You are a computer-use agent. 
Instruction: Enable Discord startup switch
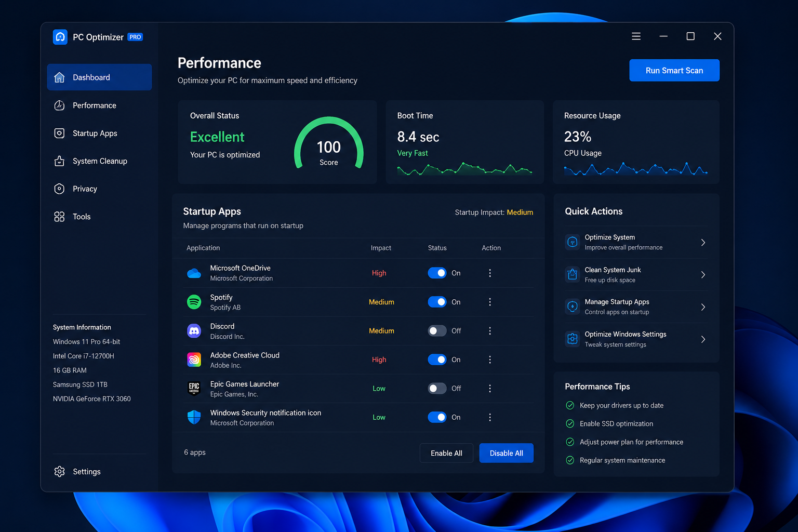pos(437,331)
